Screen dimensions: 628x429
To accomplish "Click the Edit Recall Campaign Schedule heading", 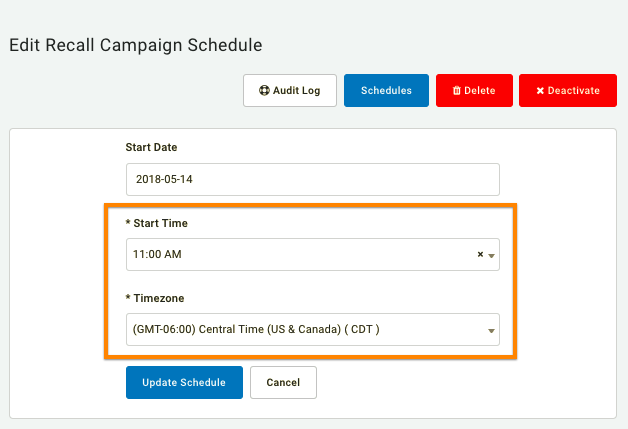I will tap(136, 45).
